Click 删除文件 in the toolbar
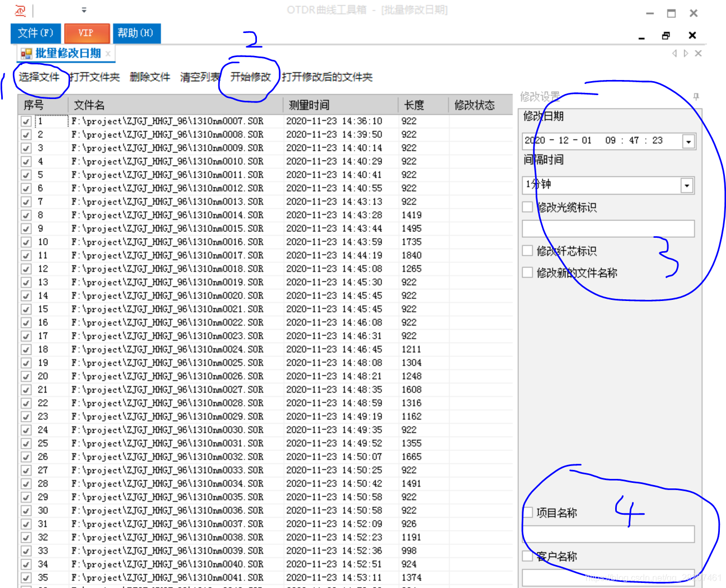This screenshot has width=726, height=588. [149, 77]
